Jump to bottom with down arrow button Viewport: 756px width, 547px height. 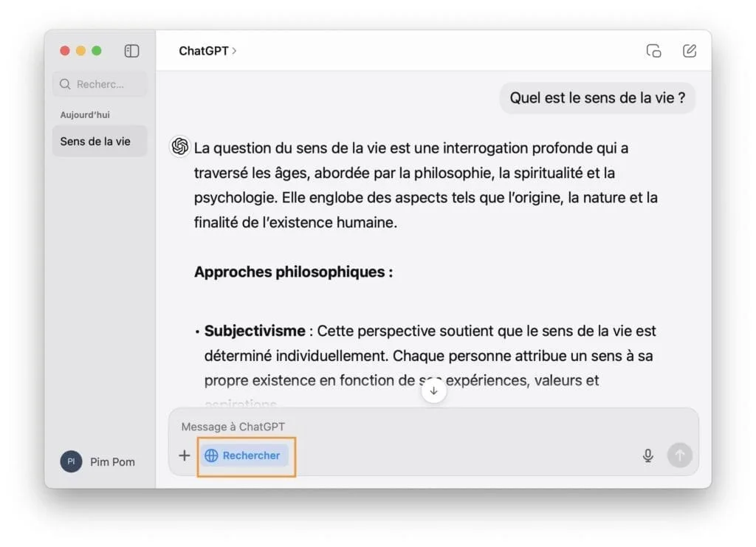(433, 391)
